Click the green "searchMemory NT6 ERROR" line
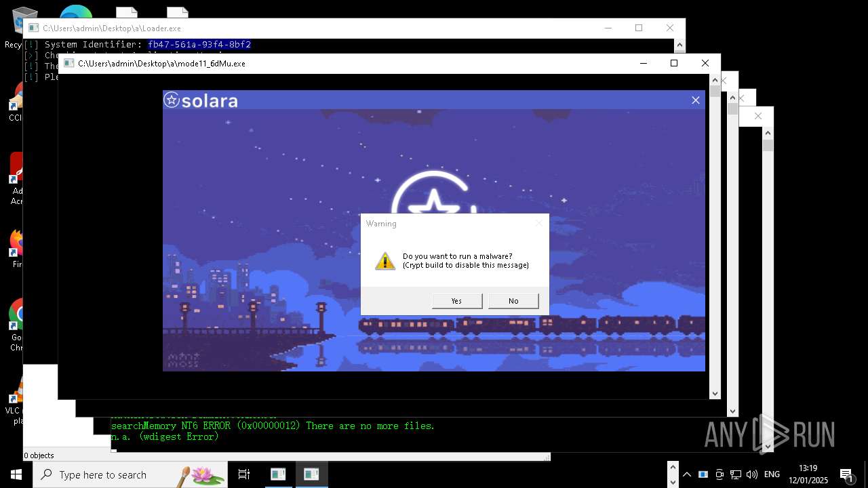The height and width of the screenshot is (488, 868). coord(273,426)
